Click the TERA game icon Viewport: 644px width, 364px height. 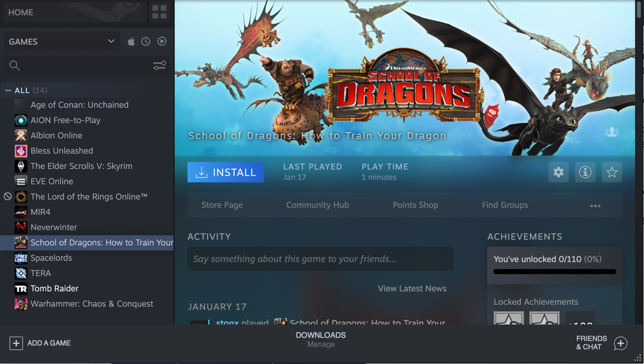[x=21, y=273]
